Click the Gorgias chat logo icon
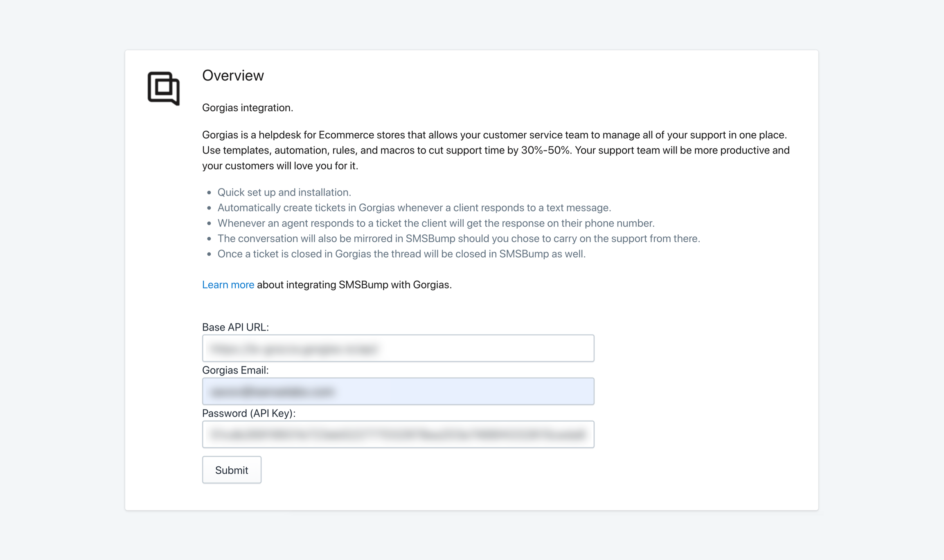 (x=164, y=88)
